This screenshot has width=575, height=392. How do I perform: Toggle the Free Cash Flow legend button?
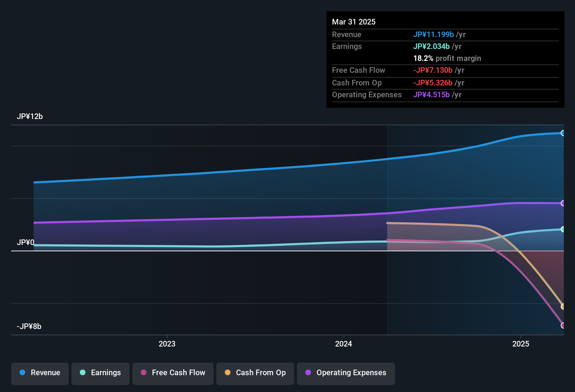(173, 373)
